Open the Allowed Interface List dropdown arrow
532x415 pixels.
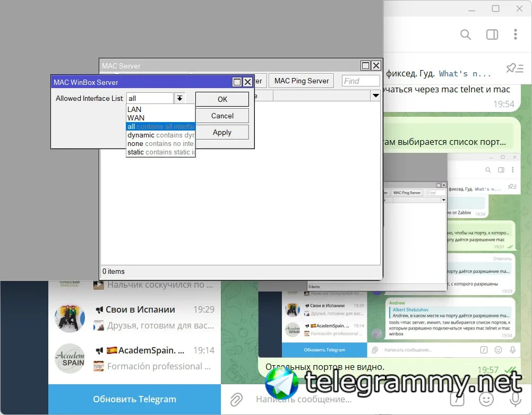coord(179,98)
